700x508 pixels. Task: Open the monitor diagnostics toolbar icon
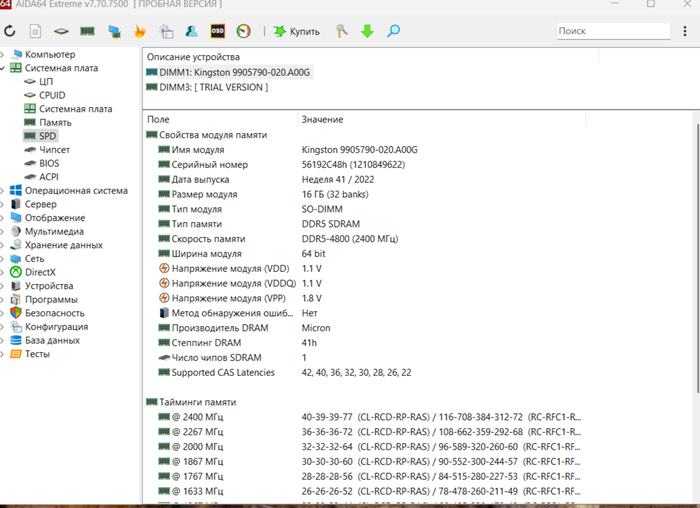point(114,31)
